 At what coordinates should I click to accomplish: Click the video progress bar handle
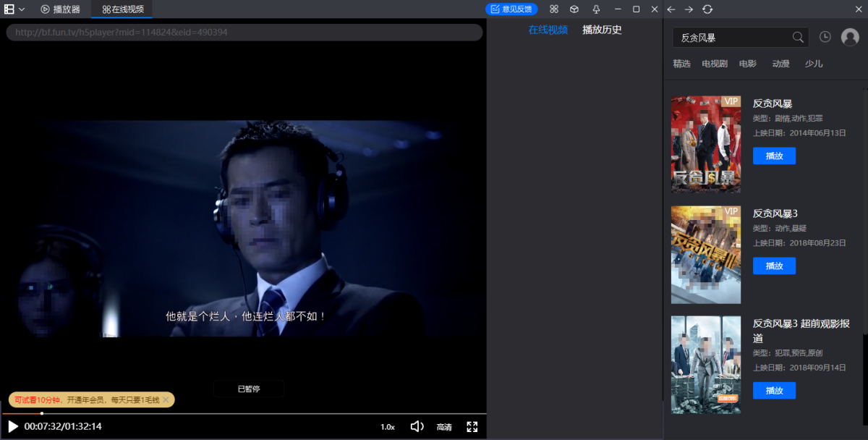click(x=42, y=413)
